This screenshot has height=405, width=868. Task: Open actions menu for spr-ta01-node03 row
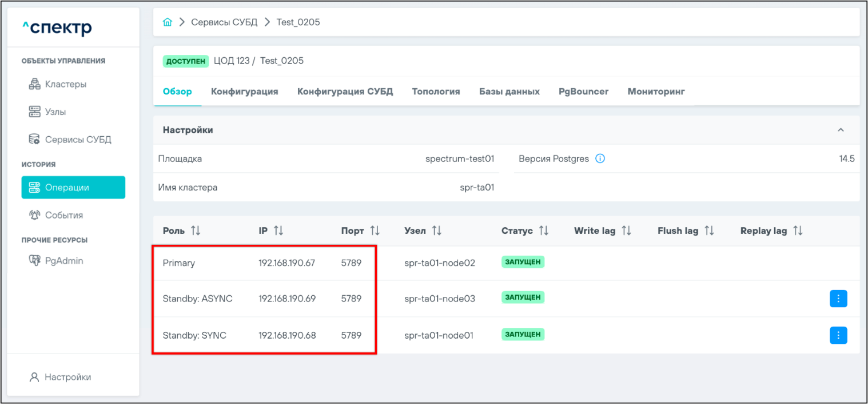coord(838,299)
